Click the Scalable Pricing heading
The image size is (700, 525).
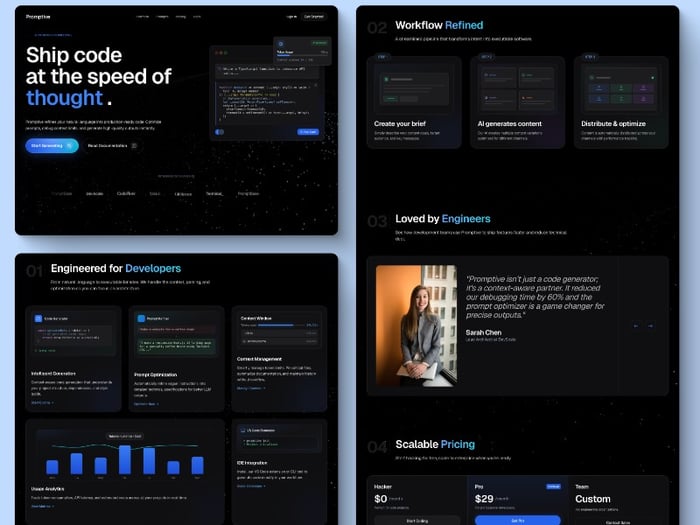point(435,444)
